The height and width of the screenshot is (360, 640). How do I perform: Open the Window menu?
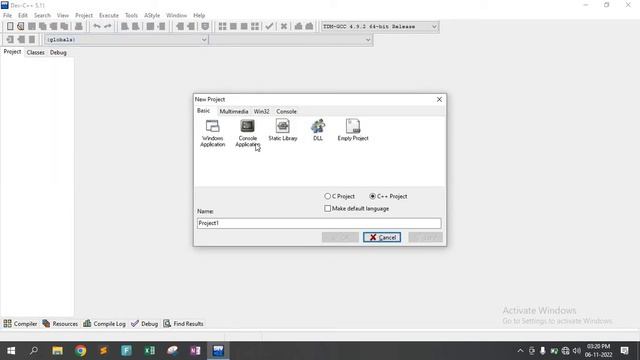(176, 15)
